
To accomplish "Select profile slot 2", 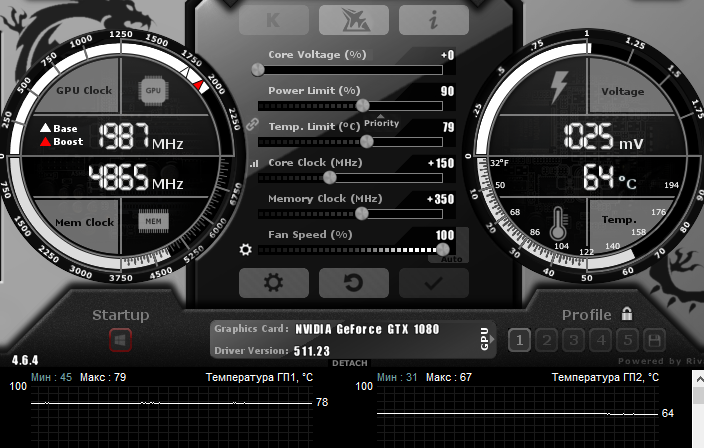I will (x=546, y=340).
